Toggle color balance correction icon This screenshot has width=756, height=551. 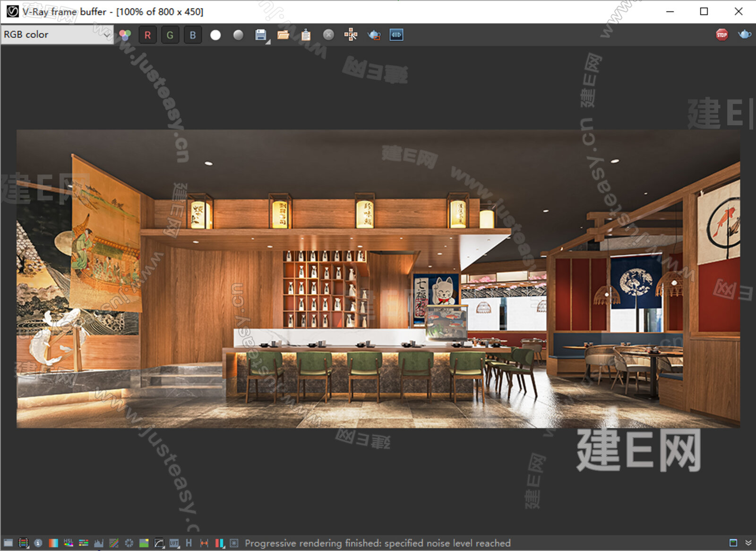(x=84, y=543)
